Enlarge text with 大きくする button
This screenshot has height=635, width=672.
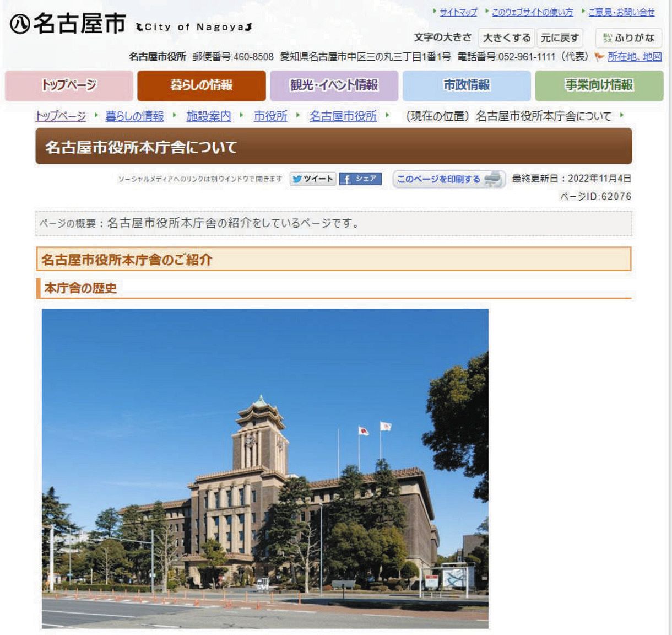[x=506, y=38]
